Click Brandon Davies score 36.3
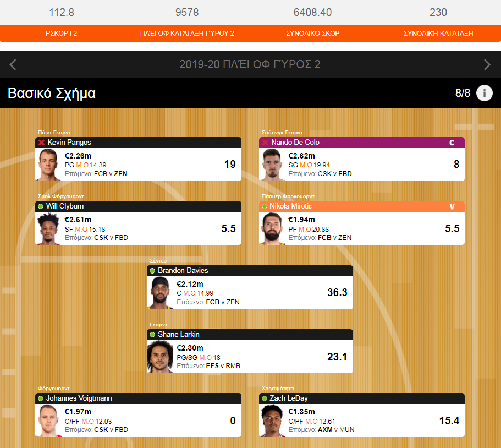The width and height of the screenshot is (501, 448). click(337, 292)
